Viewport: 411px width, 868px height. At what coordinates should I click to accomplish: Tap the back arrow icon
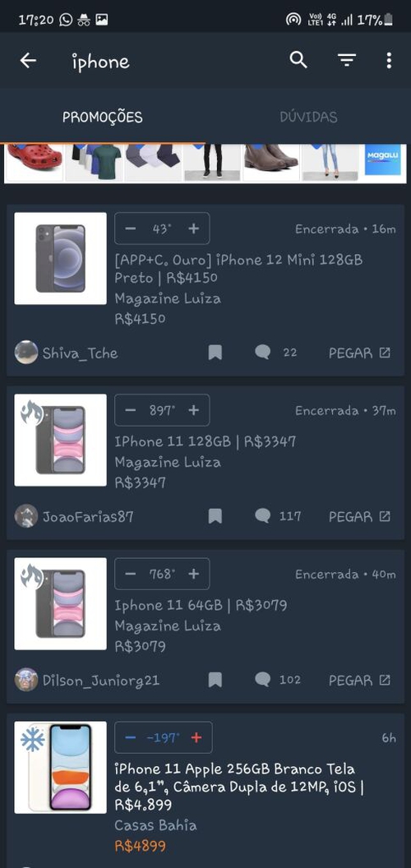[x=28, y=61]
